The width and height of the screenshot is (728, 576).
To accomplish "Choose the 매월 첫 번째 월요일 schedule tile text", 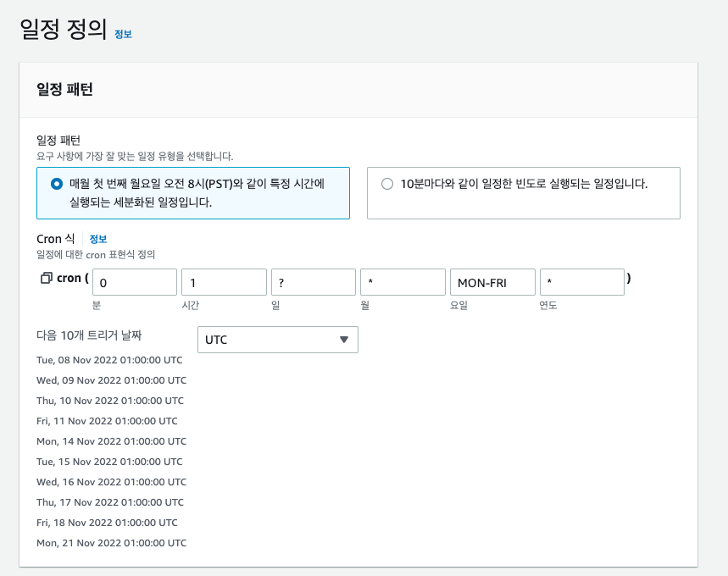I will [x=197, y=193].
